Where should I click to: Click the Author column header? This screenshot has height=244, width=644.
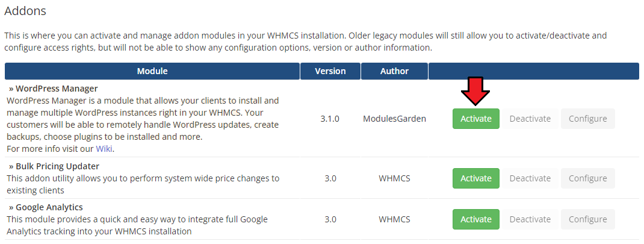394,71
